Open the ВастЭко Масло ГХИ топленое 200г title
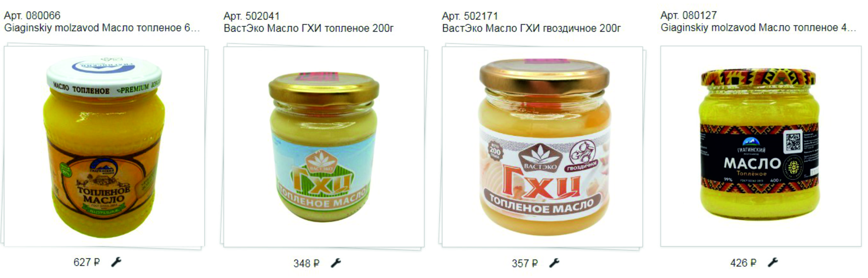The height and width of the screenshot is (278, 868). (308, 28)
